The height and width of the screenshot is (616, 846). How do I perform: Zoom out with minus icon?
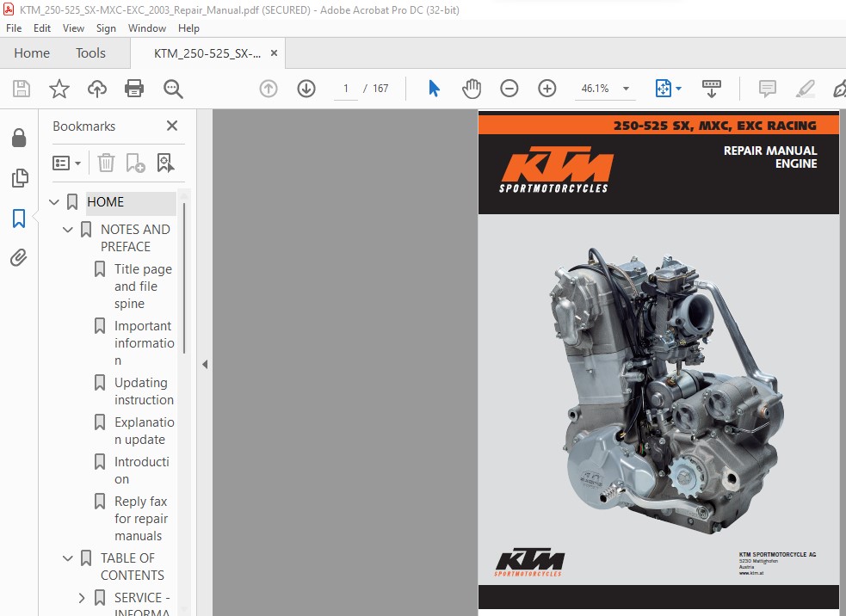[x=509, y=89]
